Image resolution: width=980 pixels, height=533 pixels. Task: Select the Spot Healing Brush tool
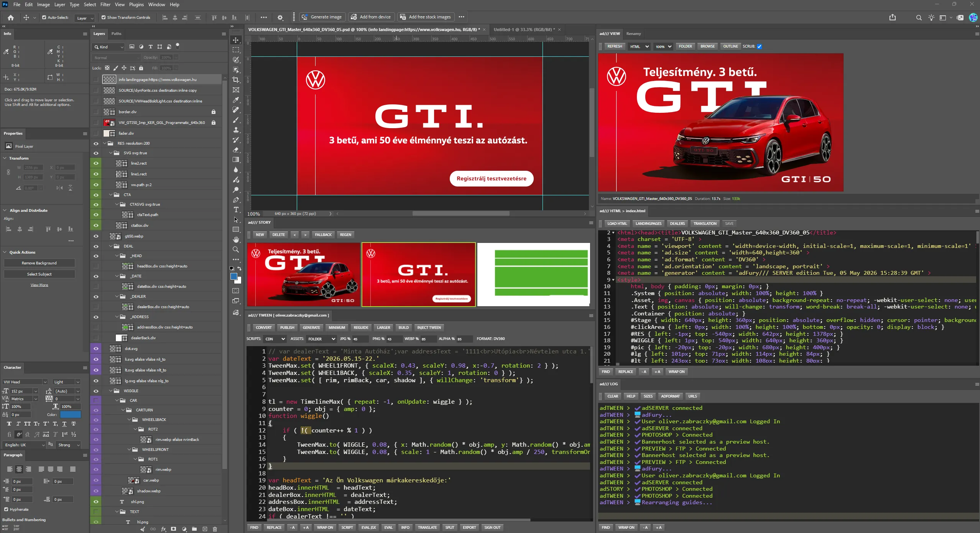coord(236,110)
